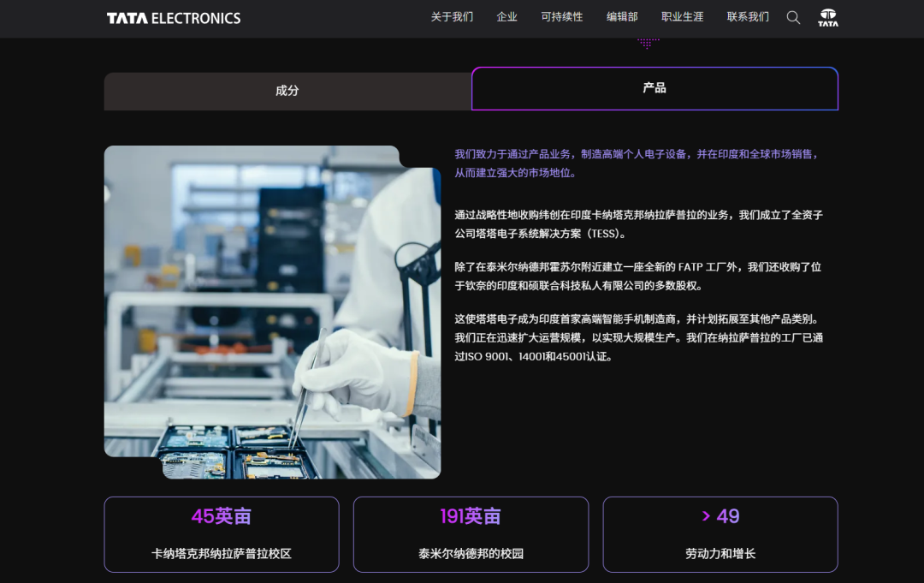
Task: Go to the TATA ELECTRONICS home logo
Action: 173,18
